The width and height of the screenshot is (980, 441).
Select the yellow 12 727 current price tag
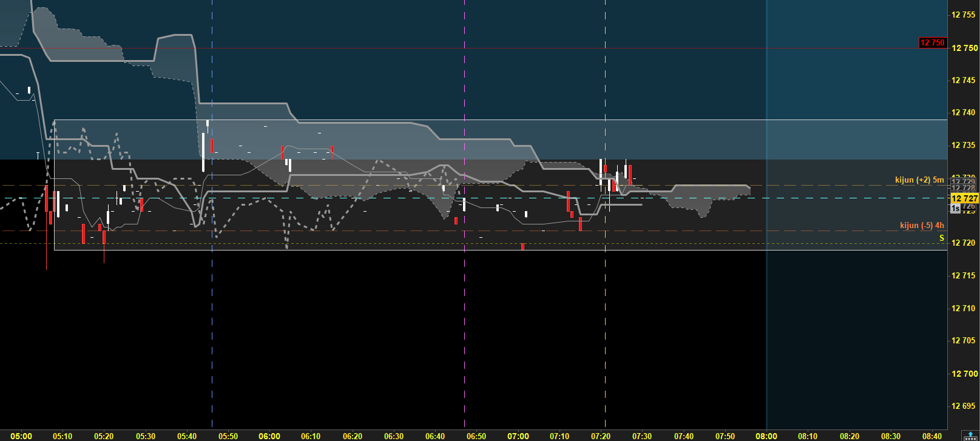(964, 198)
